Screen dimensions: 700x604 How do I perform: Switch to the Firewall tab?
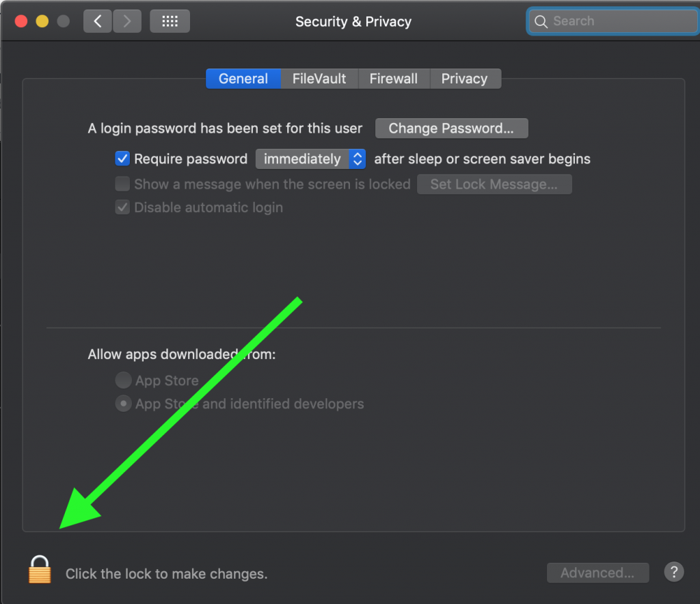[x=394, y=79]
